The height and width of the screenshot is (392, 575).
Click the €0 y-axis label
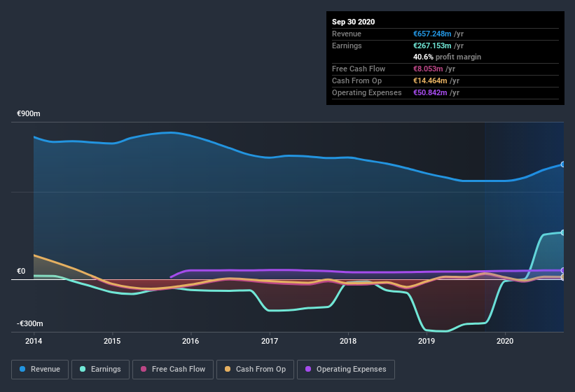(x=21, y=271)
